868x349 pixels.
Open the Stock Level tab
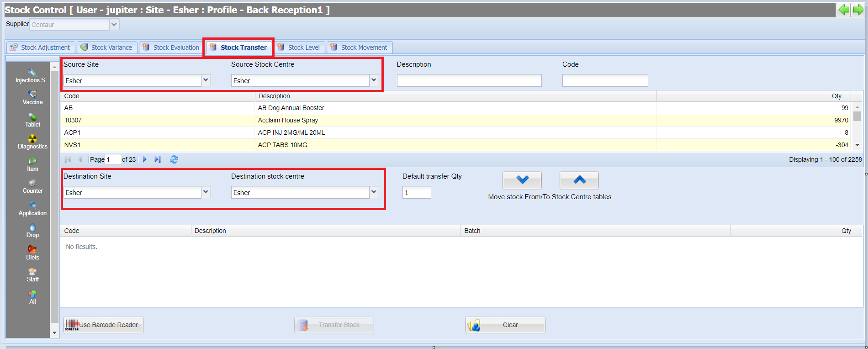299,48
